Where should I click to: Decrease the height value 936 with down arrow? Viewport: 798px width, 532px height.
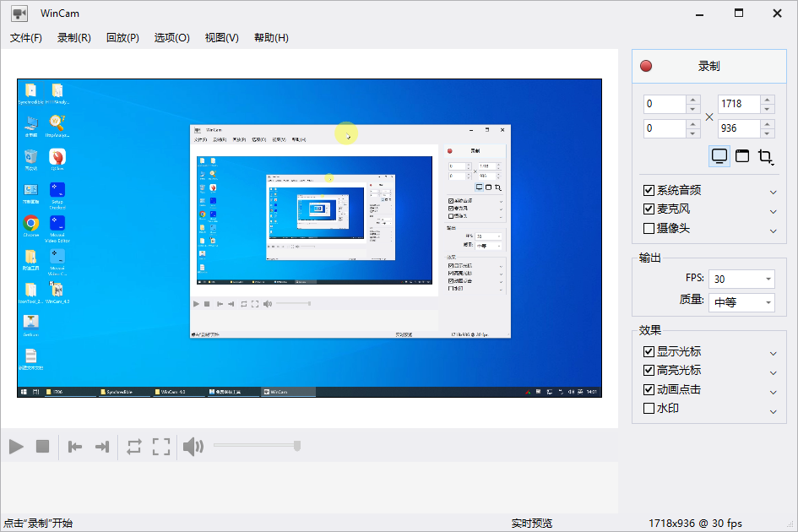point(767,133)
